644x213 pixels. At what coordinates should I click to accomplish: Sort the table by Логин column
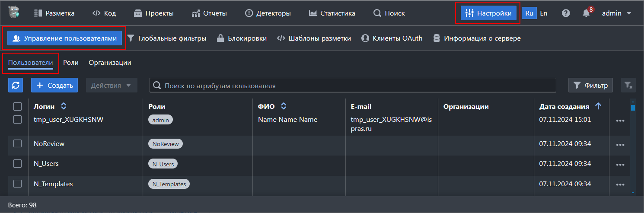coord(64,106)
